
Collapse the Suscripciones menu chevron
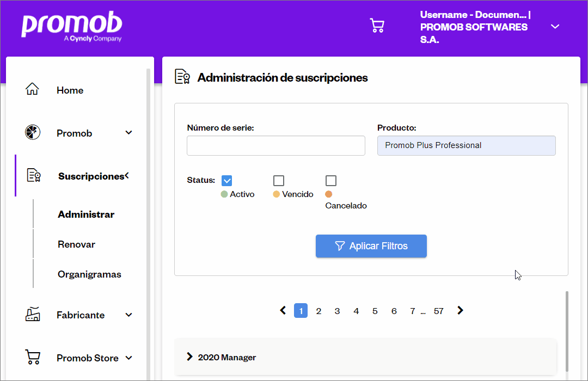point(127,175)
